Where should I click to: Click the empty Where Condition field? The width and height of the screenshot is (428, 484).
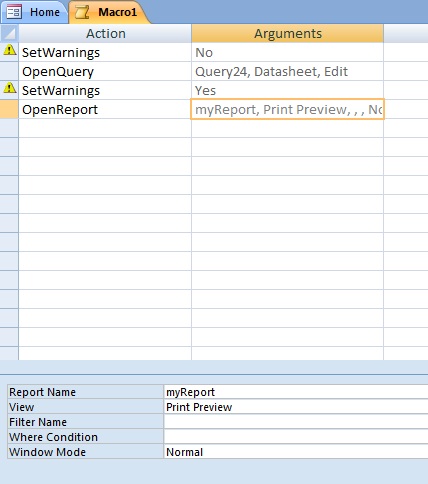tap(296, 437)
